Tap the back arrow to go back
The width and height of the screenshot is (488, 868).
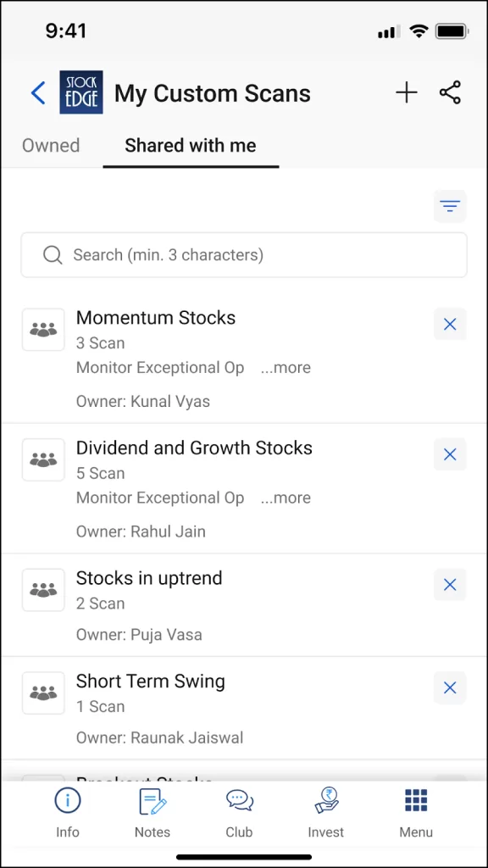[x=37, y=92]
